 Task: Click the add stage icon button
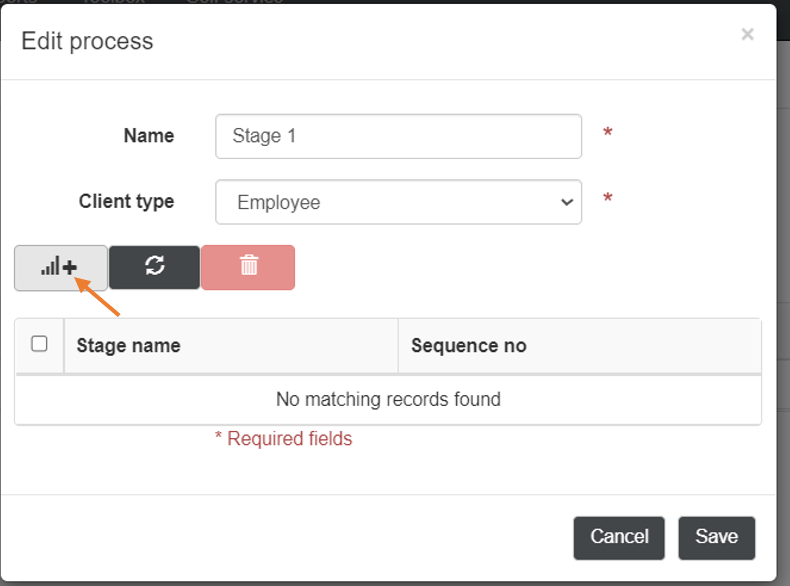60,268
